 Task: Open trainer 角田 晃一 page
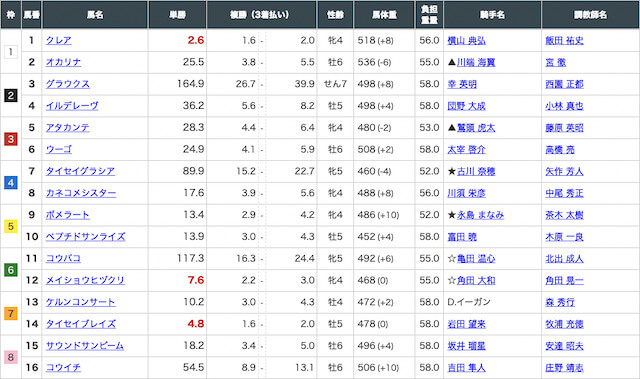(x=564, y=280)
